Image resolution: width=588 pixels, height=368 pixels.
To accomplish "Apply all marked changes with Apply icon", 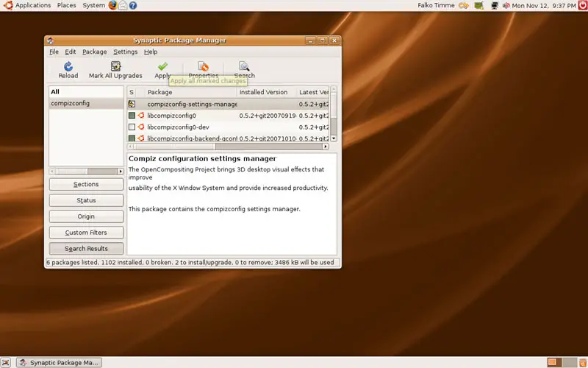I will (x=162, y=66).
